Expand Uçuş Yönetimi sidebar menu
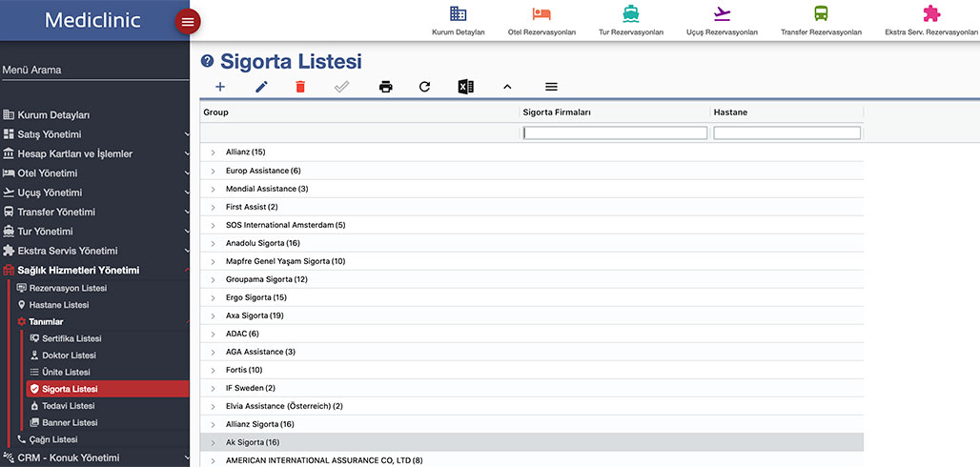The width and height of the screenshot is (980, 467). (x=94, y=193)
